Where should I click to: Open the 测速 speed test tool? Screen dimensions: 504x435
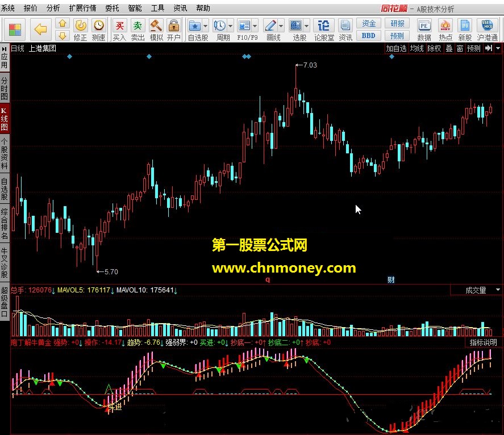(99, 30)
